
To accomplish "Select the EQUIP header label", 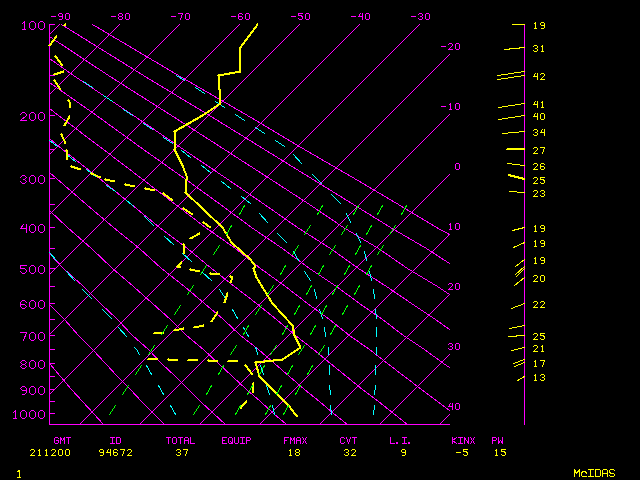I will pos(237,440).
